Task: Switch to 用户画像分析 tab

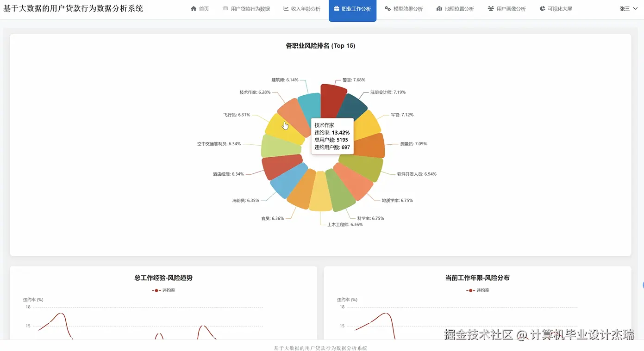Action: (x=506, y=9)
